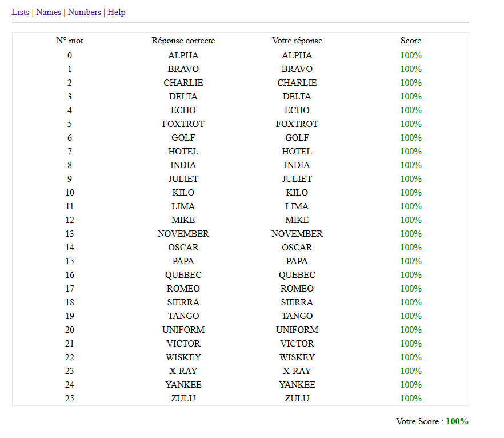Open the Help link

(117, 12)
